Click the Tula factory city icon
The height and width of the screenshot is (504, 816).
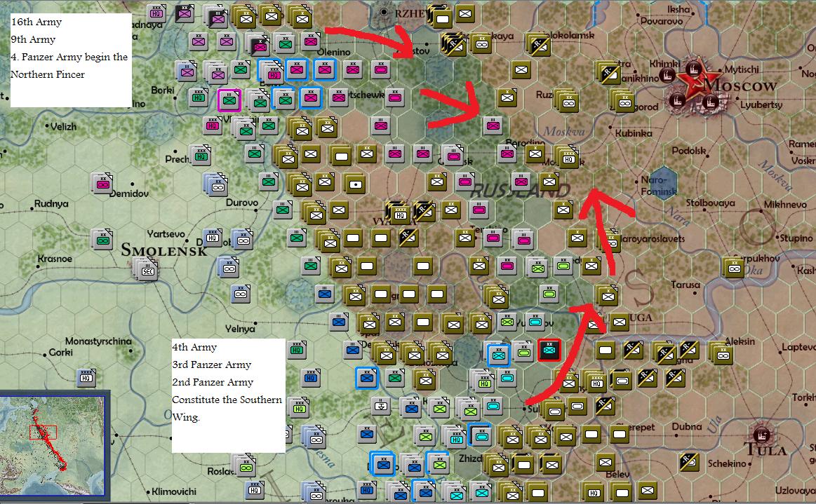pos(761,435)
